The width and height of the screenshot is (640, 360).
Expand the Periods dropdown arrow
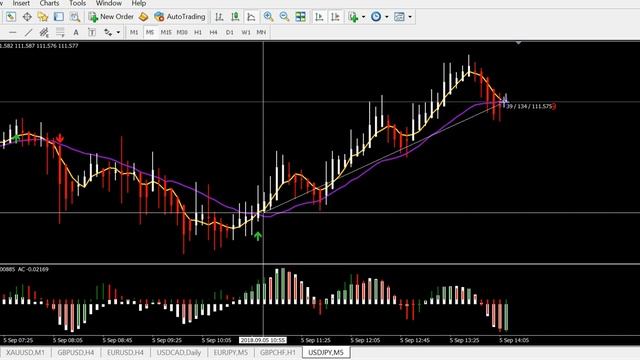[x=387, y=17]
